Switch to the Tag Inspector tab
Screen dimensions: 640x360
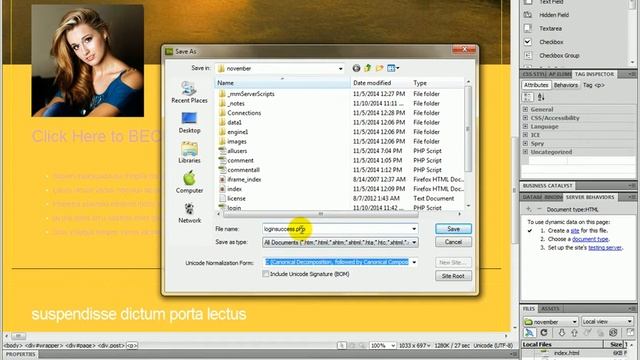[594, 74]
